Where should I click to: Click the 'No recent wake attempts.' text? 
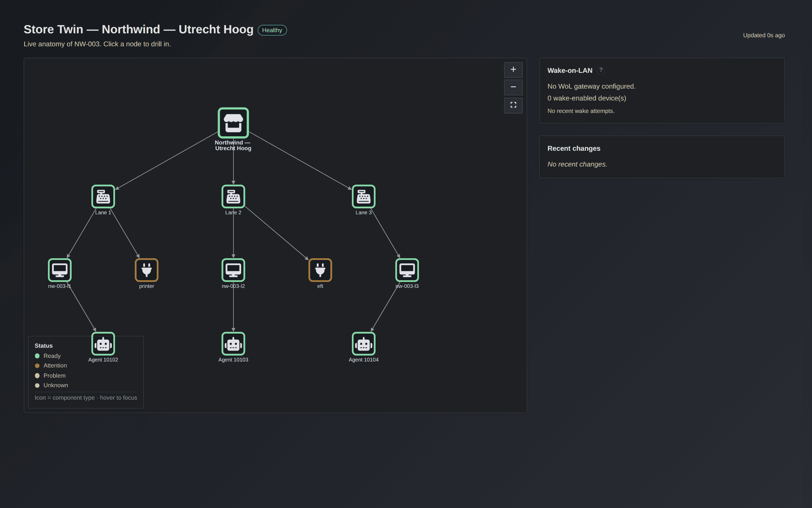pos(581,111)
